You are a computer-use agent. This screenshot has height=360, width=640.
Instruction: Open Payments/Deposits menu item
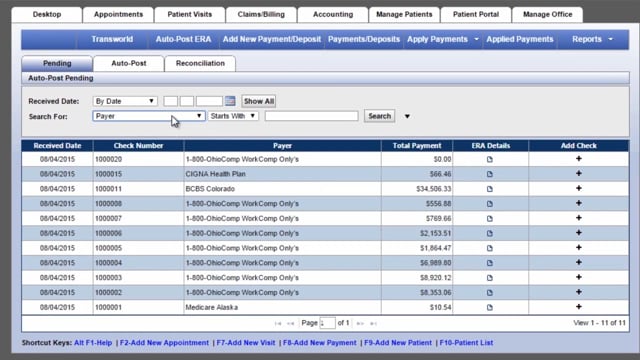[364, 39]
